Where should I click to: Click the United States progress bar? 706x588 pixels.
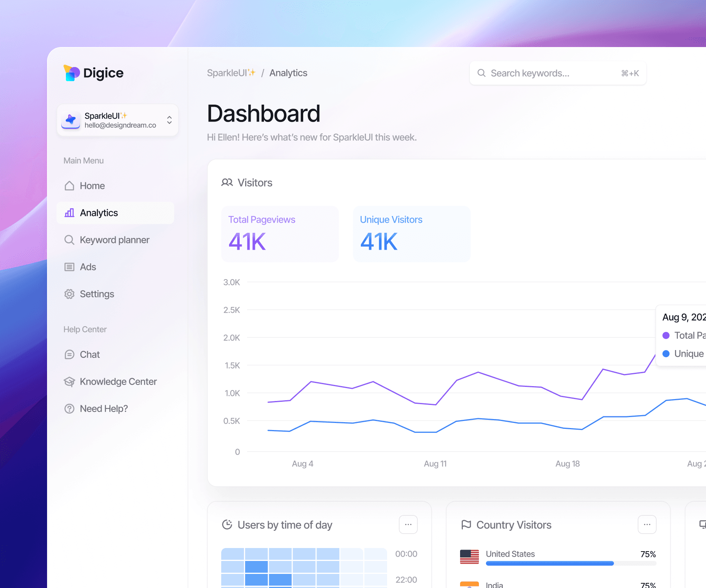pos(571,563)
